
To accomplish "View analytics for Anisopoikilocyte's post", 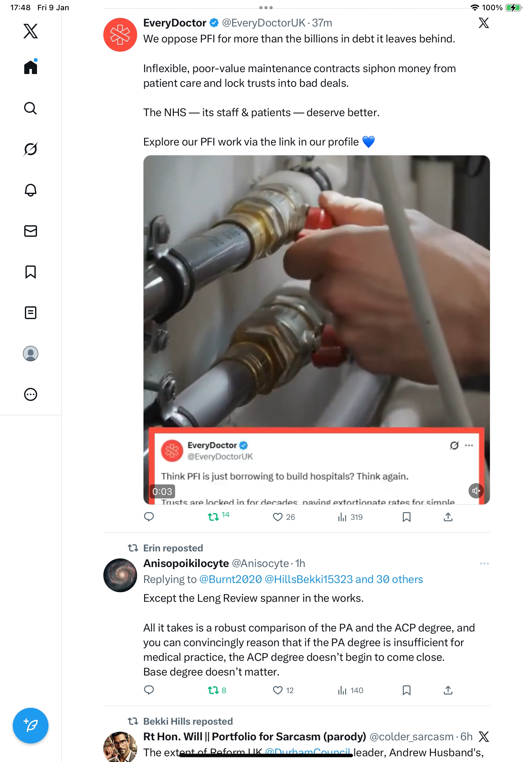I will coord(342,690).
